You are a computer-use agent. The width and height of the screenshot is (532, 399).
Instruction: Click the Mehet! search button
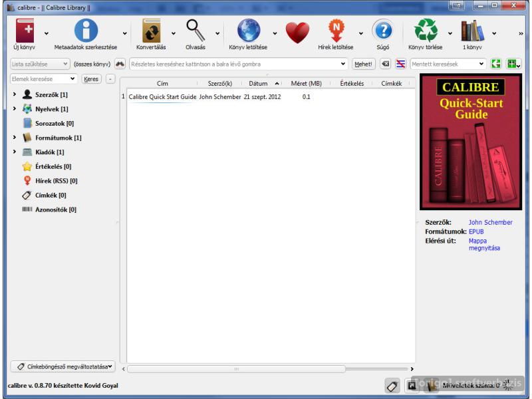point(363,64)
